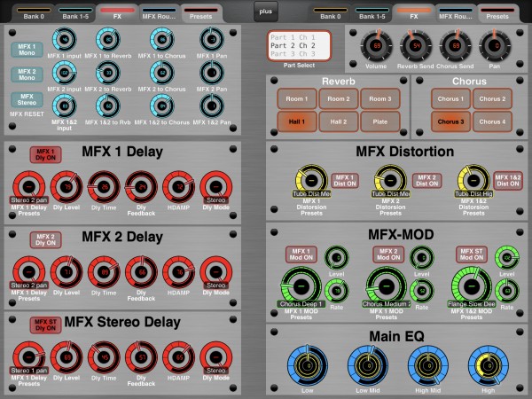Open Dly Mode selector in MFX Stereo Delay

click(216, 357)
